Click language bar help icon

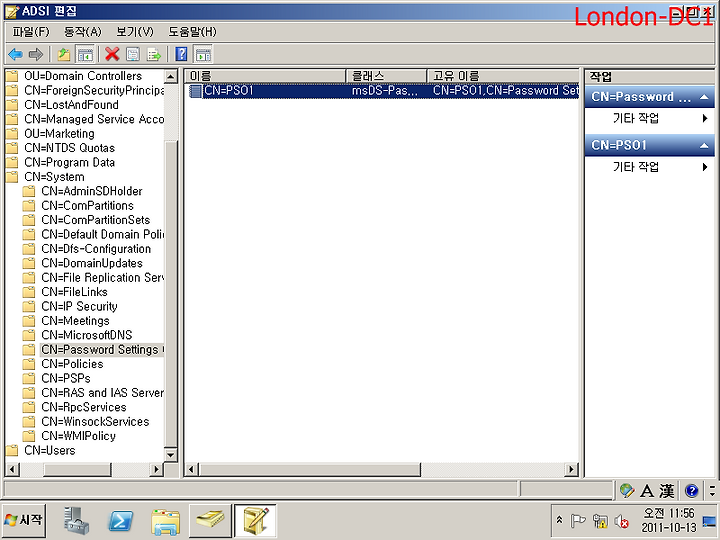pos(692,491)
